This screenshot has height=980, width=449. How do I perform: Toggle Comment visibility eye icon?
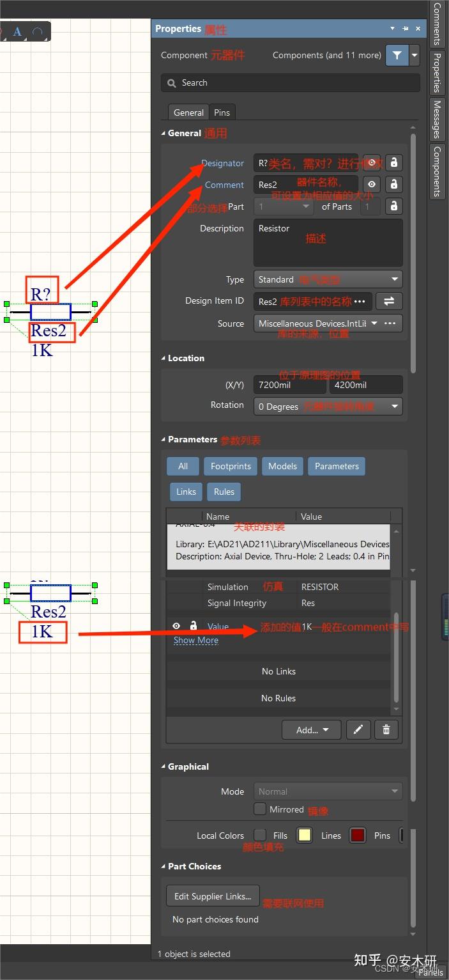pyautogui.click(x=372, y=185)
